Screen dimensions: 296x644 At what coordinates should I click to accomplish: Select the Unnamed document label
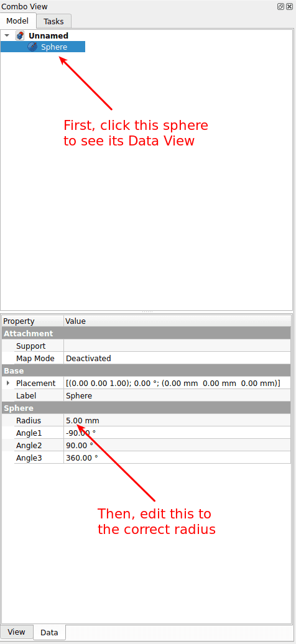pos(49,35)
